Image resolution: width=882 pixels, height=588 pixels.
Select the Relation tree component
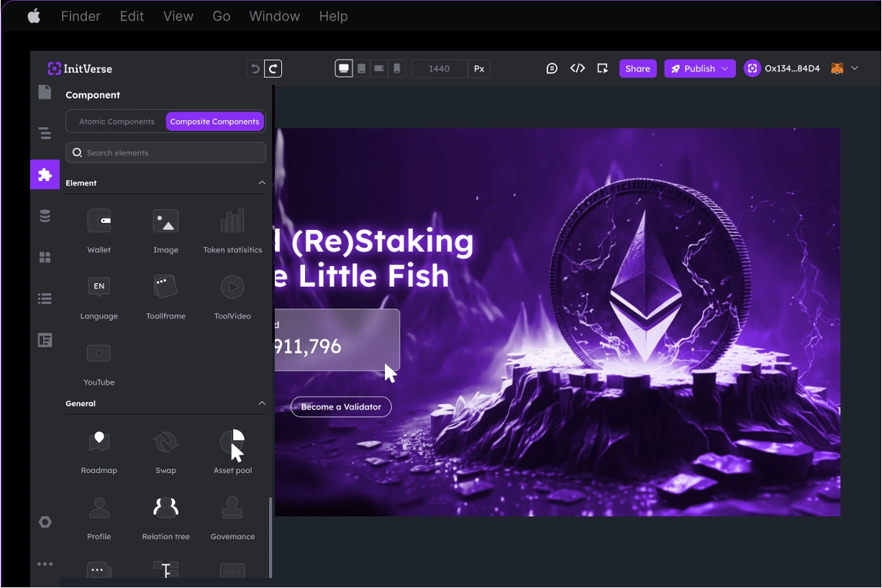165,517
